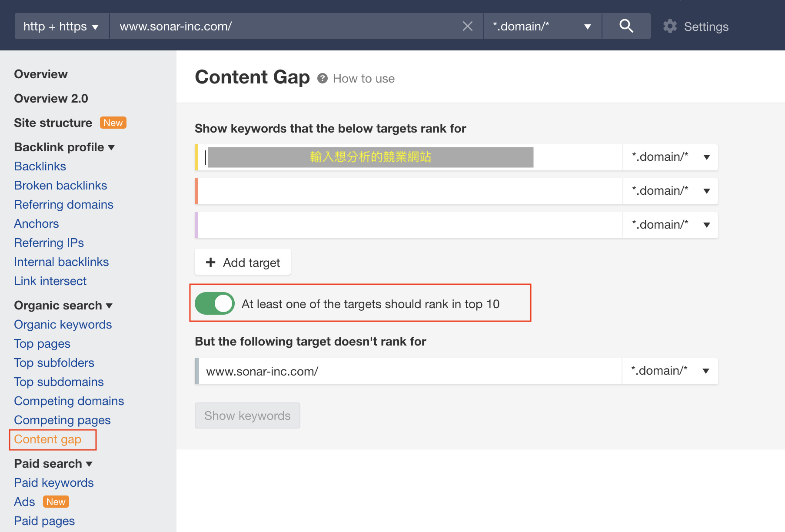Select Content gap in the sidebar
Image resolution: width=785 pixels, height=532 pixels.
point(47,439)
